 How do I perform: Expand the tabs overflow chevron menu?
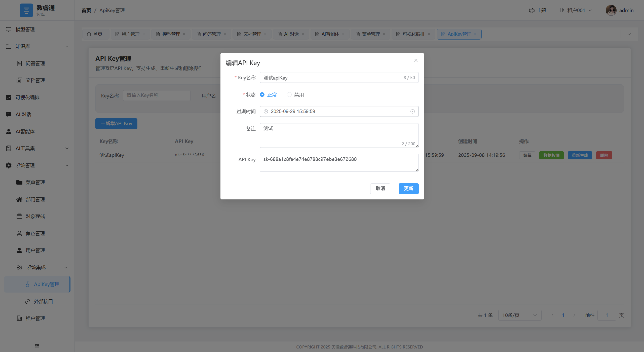point(629,34)
